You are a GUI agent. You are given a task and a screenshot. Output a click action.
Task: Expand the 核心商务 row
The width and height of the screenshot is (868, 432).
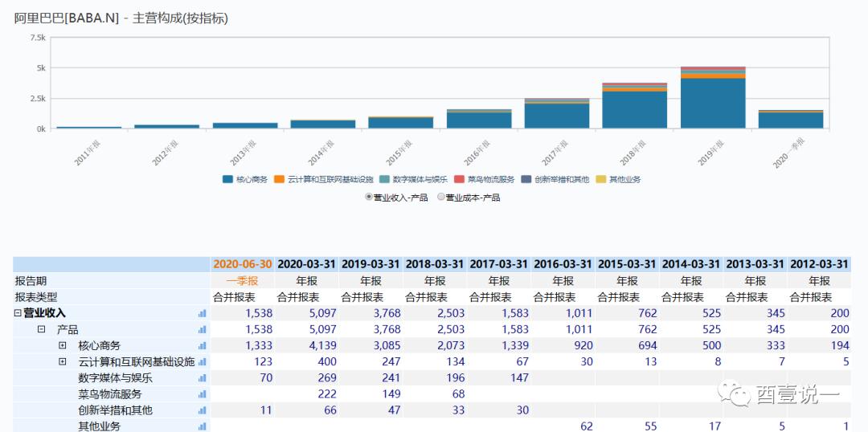tap(62, 345)
